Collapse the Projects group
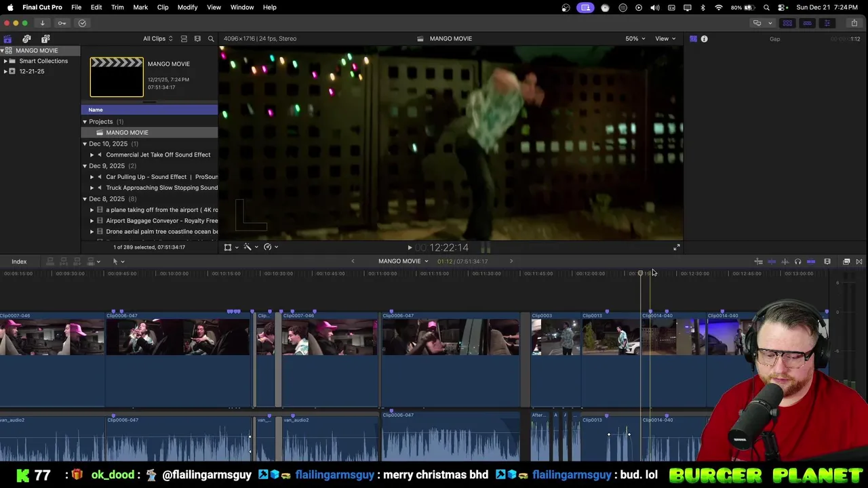The width and height of the screenshot is (868, 488). point(85,122)
